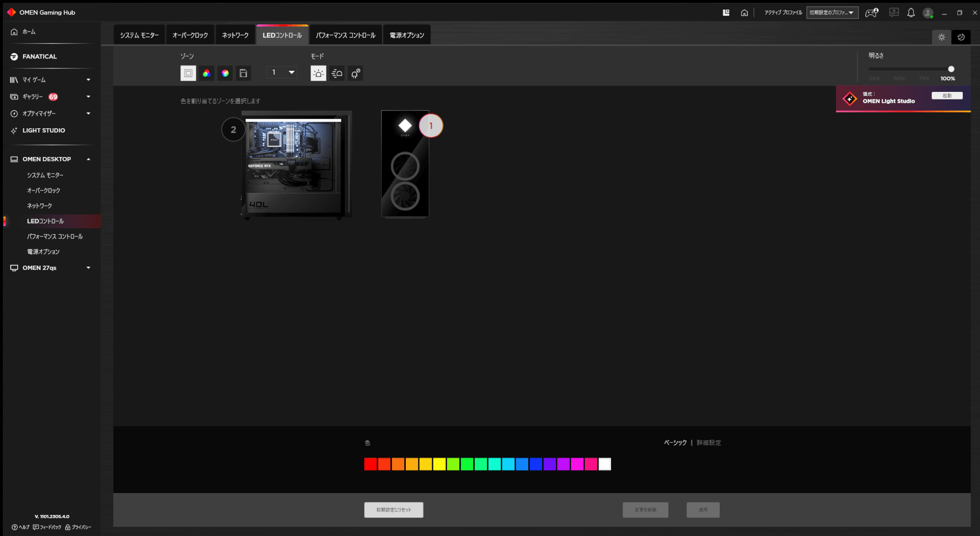
Task: Open the notifications bell
Action: (x=911, y=13)
